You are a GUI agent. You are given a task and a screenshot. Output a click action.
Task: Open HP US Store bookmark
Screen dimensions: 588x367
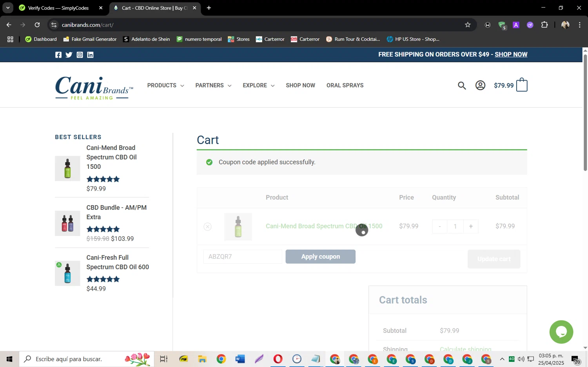413,39
